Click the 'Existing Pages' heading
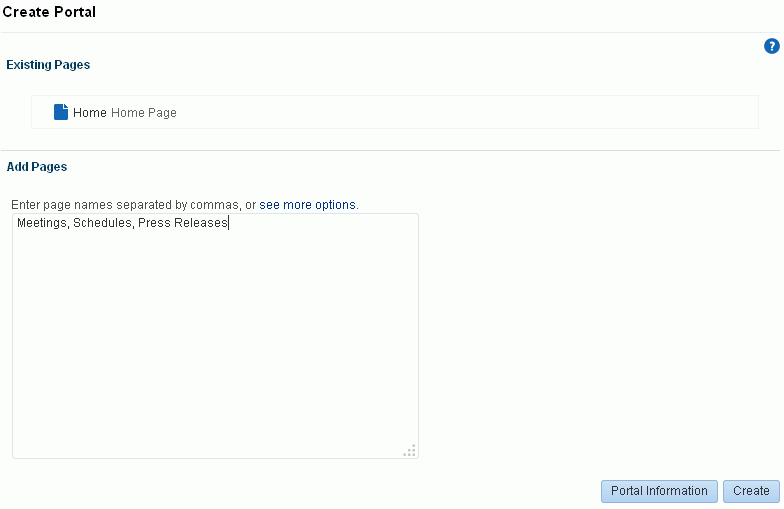 tap(48, 65)
